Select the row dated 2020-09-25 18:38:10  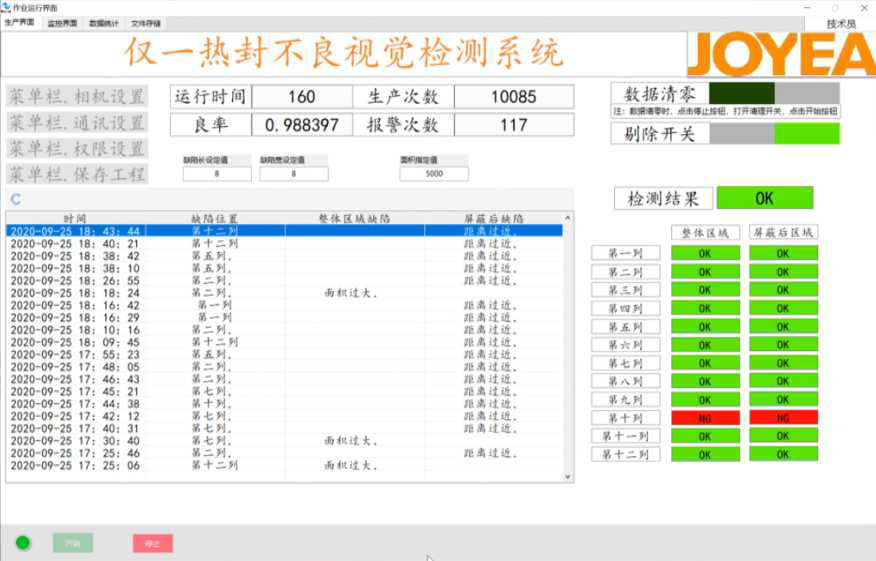click(284, 268)
